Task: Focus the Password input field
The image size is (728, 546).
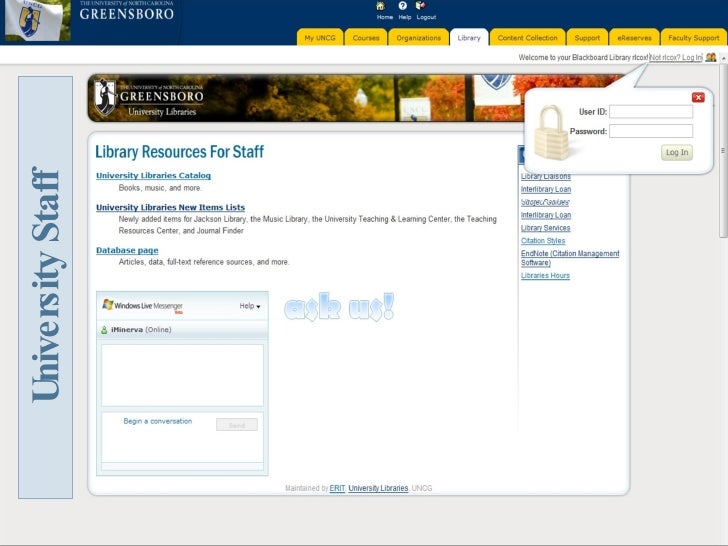Action: coord(651,131)
